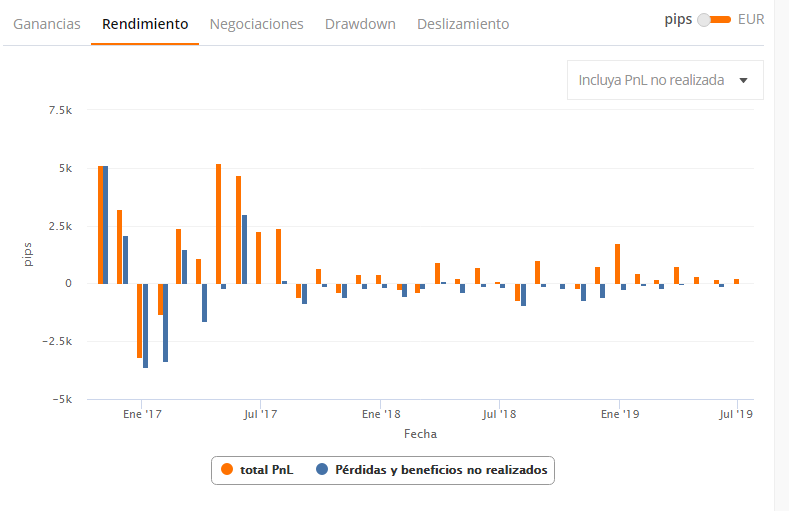Open the Drawdown tab

360,24
